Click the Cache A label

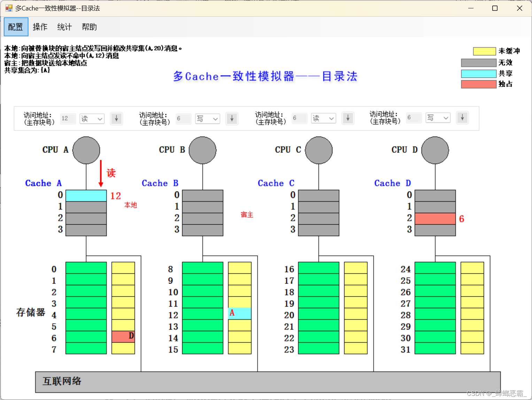pyautogui.click(x=43, y=183)
